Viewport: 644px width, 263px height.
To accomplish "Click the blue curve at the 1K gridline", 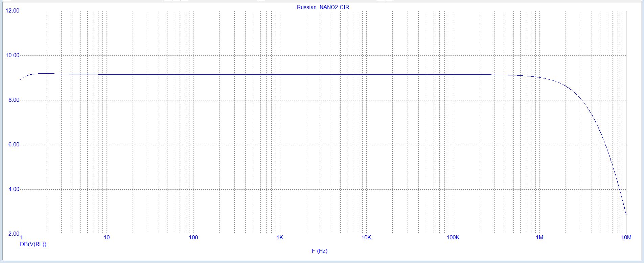I will coord(280,74).
